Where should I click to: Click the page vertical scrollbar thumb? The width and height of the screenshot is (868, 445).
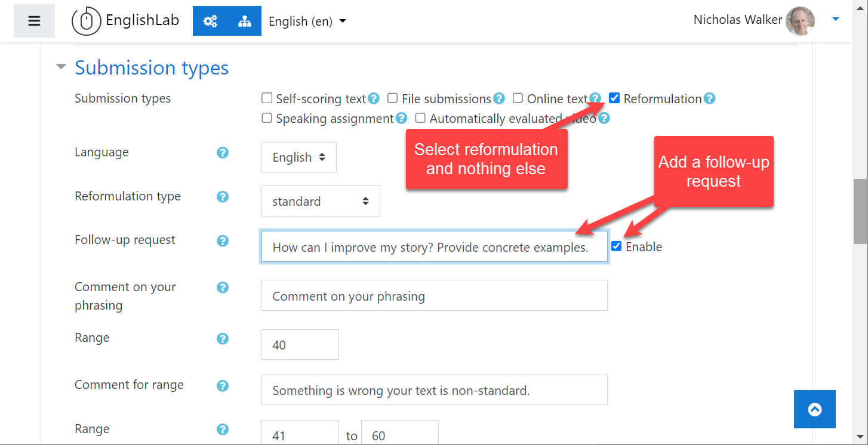860,211
